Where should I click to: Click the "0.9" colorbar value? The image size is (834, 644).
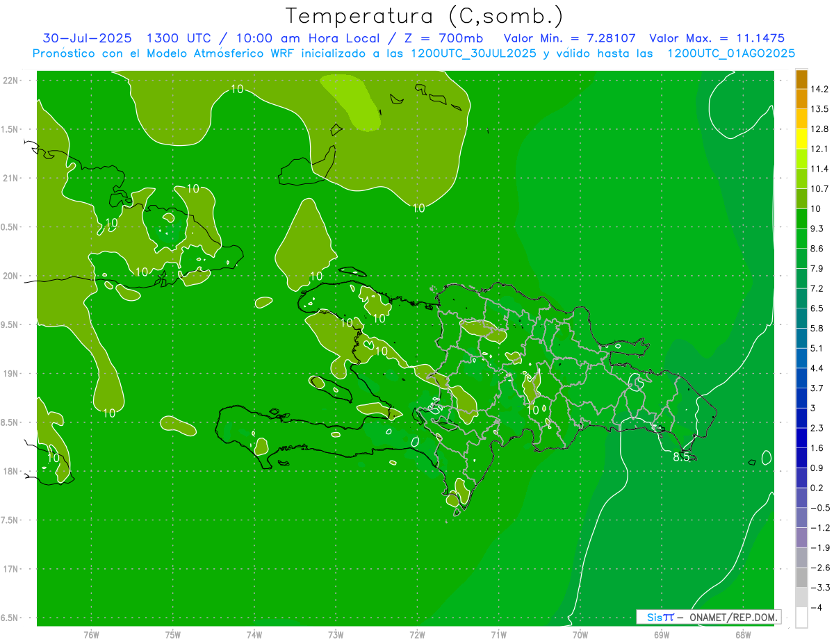[x=817, y=468]
